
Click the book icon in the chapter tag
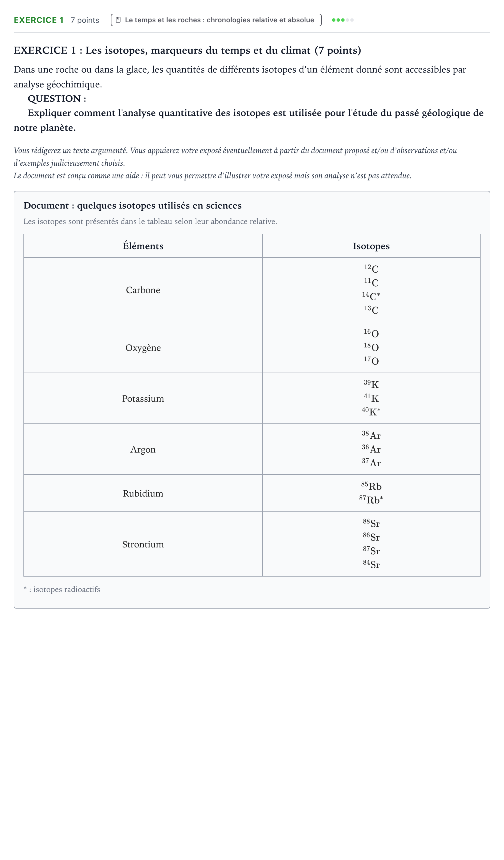[x=118, y=20]
